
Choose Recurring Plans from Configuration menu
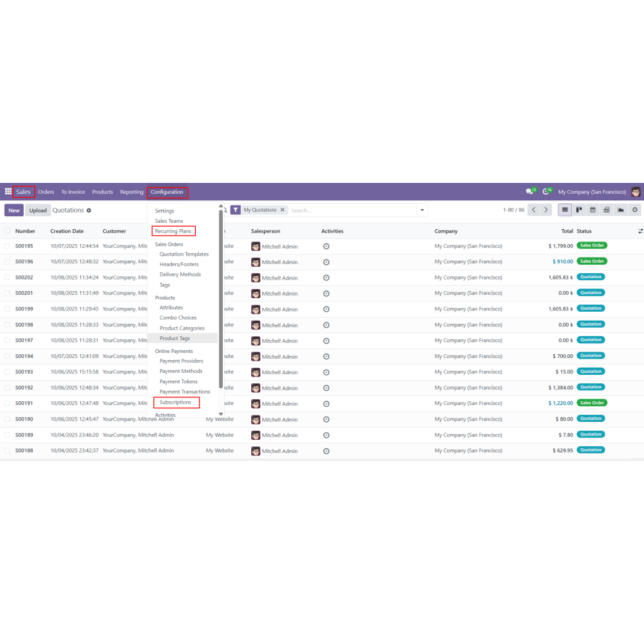(x=173, y=231)
